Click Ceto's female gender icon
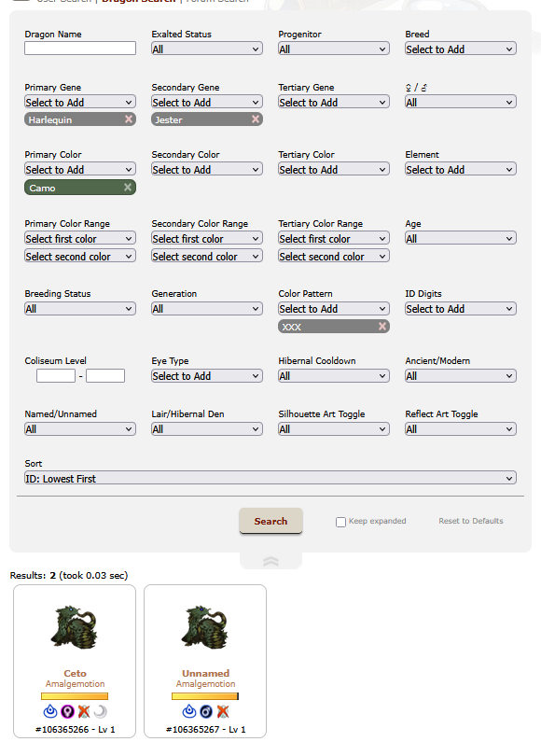 tap(67, 711)
